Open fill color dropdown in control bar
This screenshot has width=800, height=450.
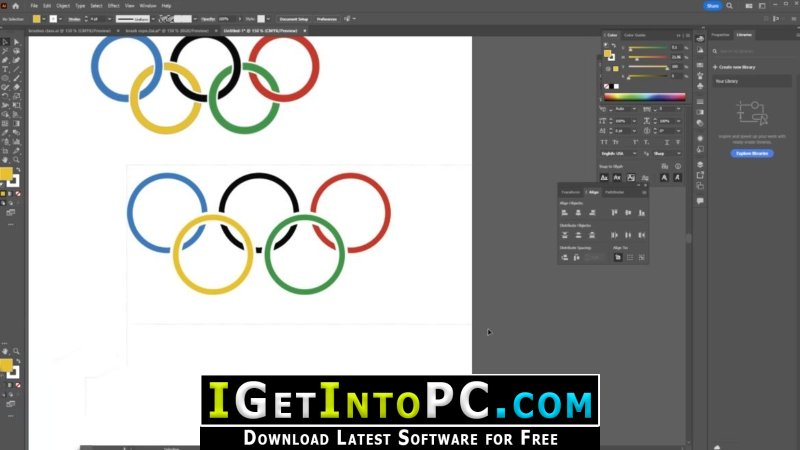pyautogui.click(x=44, y=19)
